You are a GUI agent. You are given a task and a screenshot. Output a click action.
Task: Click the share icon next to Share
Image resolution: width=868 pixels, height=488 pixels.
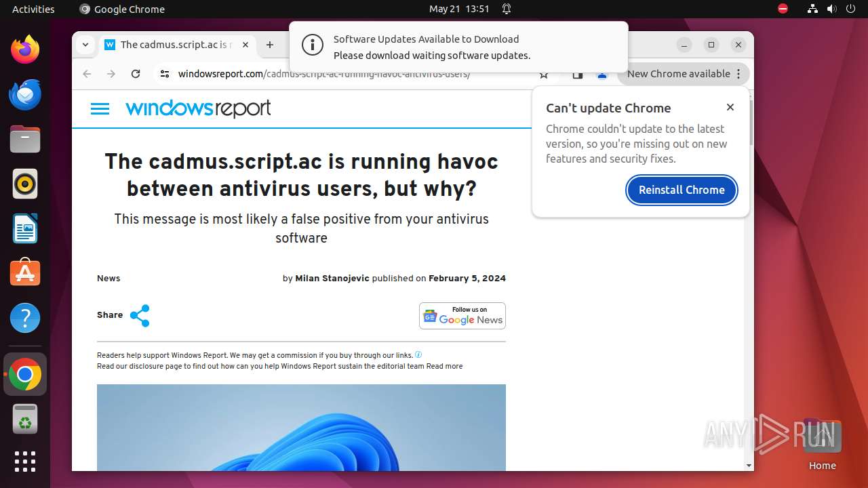coord(140,315)
